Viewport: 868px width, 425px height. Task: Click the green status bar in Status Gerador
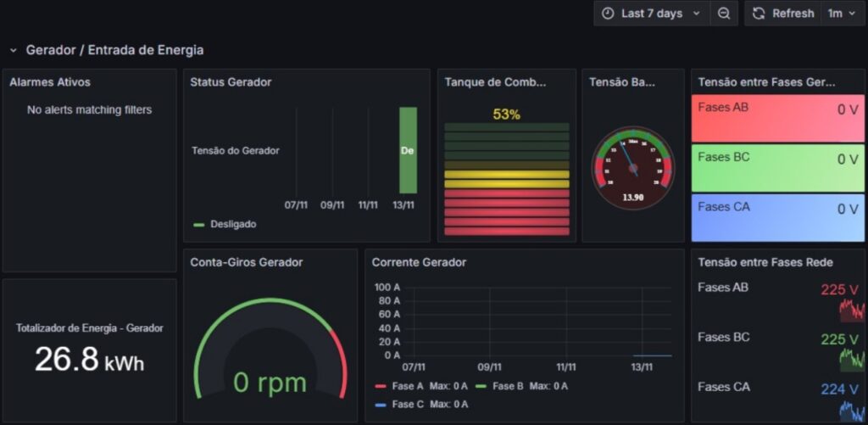tap(408, 150)
